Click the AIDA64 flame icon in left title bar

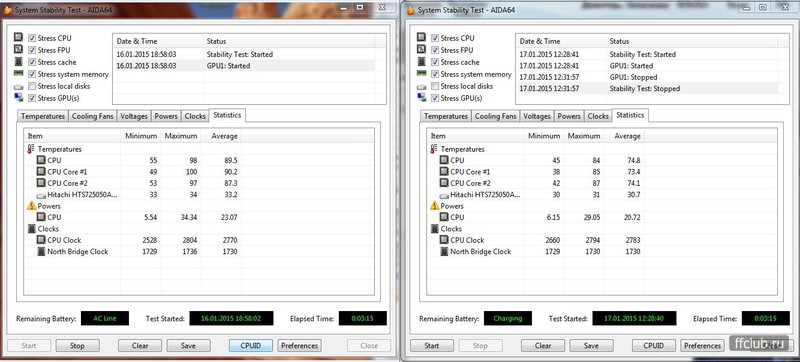click(x=7, y=10)
